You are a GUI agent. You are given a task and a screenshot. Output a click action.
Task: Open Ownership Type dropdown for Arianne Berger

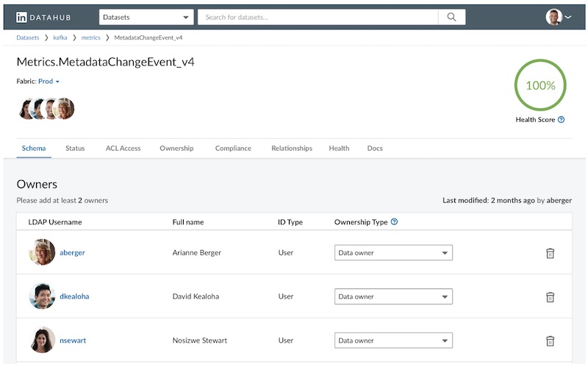(393, 253)
